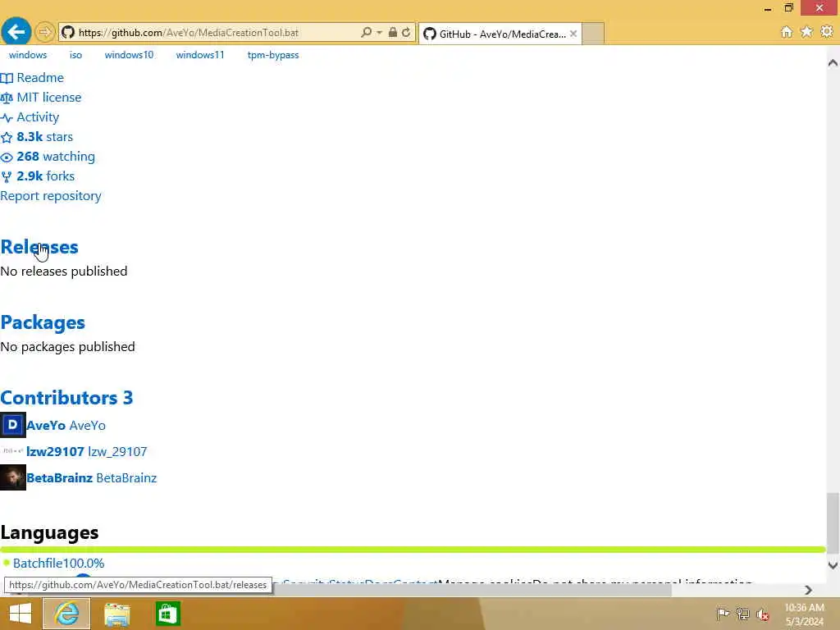
Task: Open browser tools gear menu
Action: point(827,32)
